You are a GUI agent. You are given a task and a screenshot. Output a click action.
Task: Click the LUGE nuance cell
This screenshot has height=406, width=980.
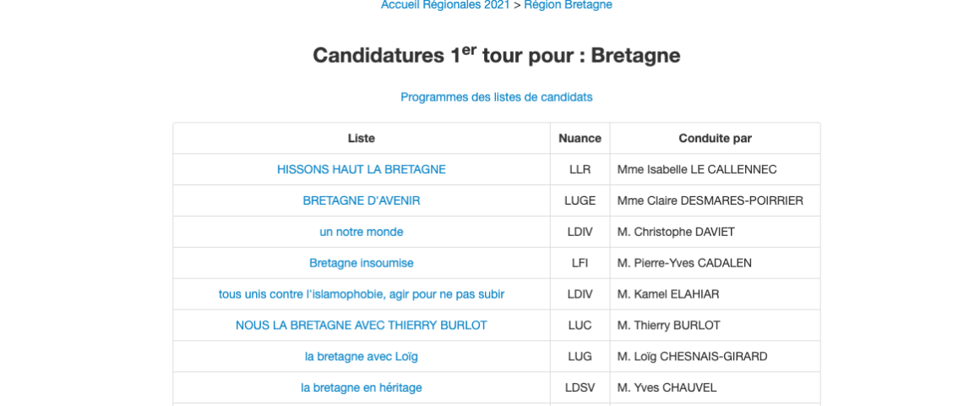(580, 200)
